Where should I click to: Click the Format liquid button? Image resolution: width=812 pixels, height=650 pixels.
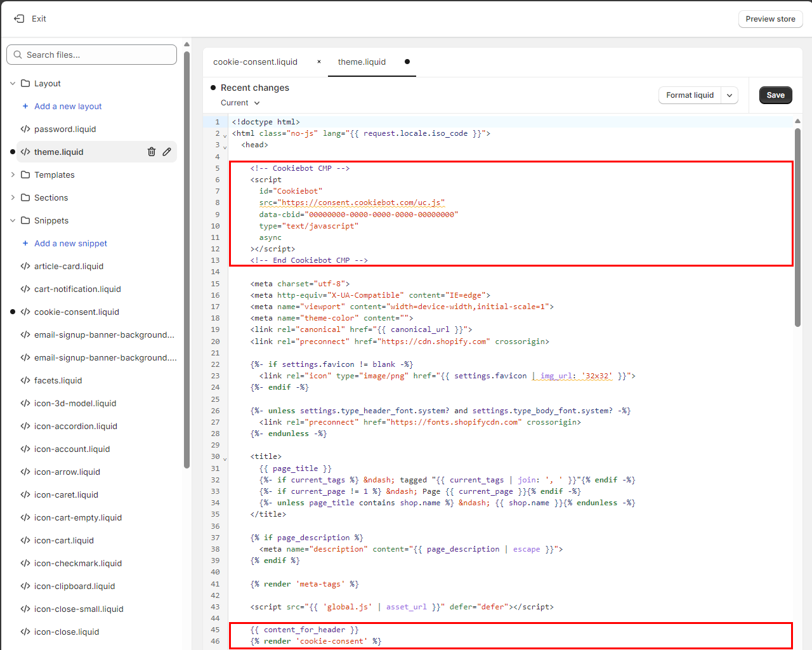(690, 95)
